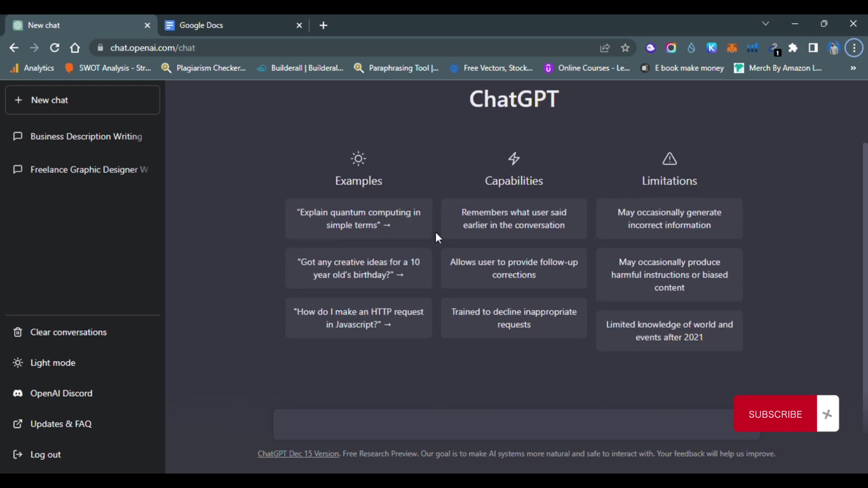868x488 pixels.
Task: Open the Plagiarism Checker bookmark
Action: point(204,68)
